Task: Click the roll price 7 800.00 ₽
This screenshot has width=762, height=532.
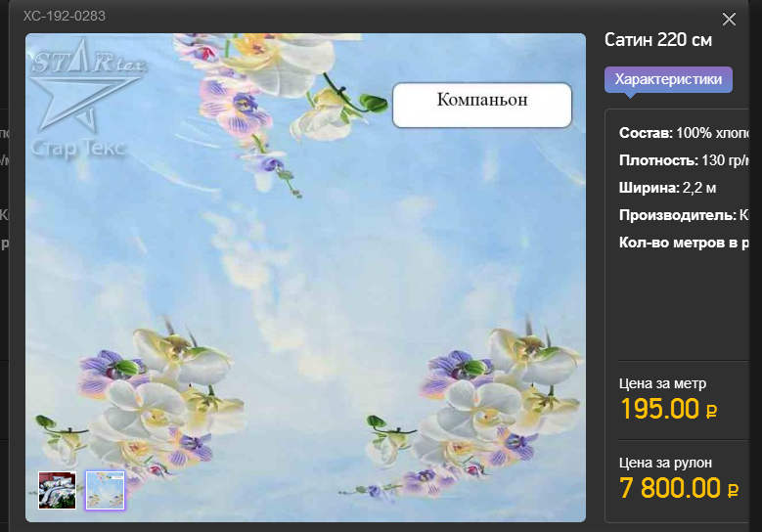Action: tap(679, 488)
